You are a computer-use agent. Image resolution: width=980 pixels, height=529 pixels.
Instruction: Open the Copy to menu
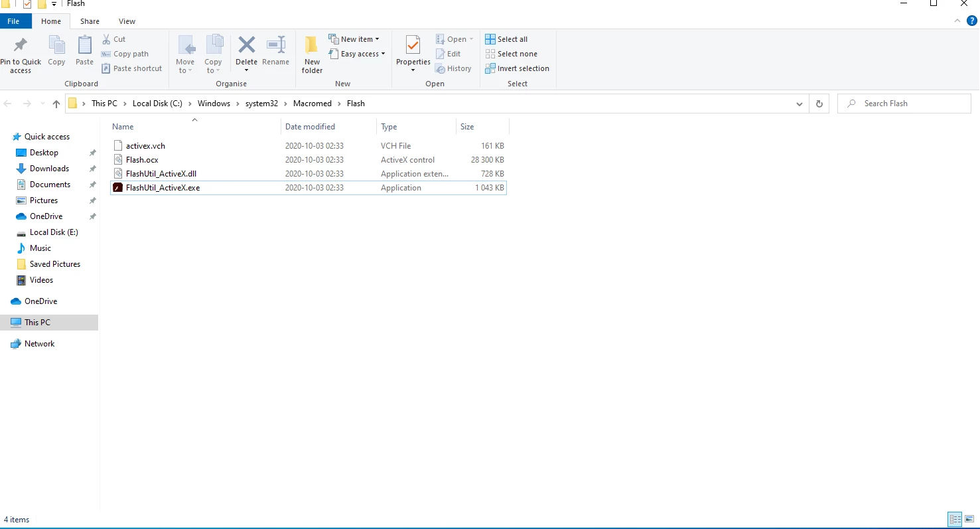213,54
